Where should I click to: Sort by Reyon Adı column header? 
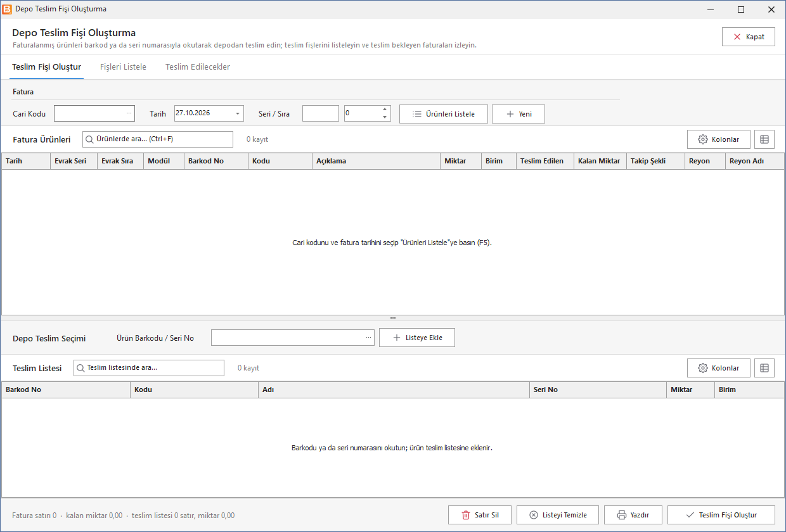point(755,161)
